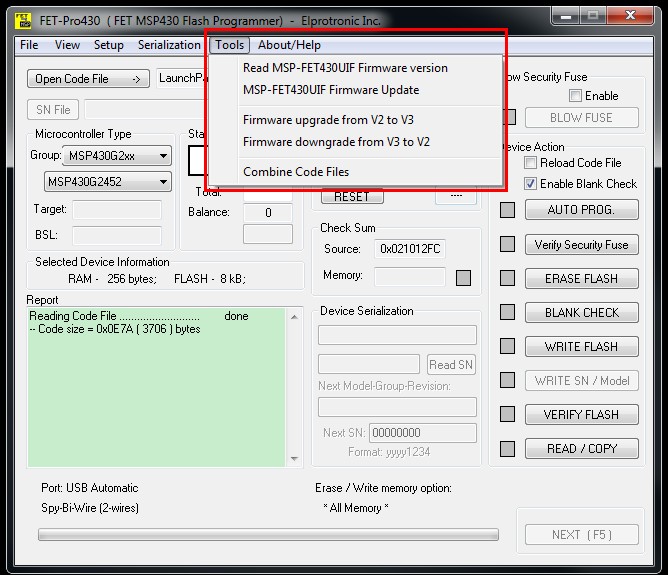Click status indicator beside ERASE FLASH
This screenshot has width=668, height=575.
tap(507, 278)
